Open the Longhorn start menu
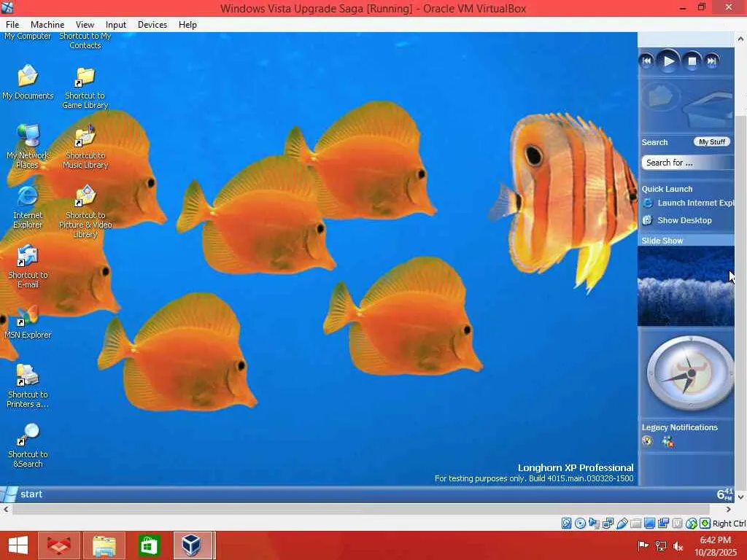747x560 pixels. (x=22, y=494)
